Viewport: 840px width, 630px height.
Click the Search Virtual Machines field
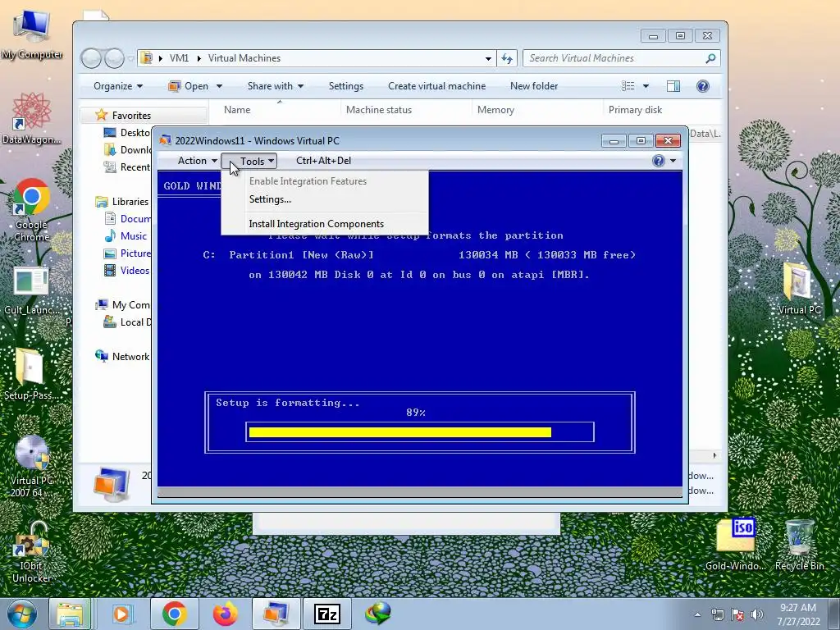[614, 58]
